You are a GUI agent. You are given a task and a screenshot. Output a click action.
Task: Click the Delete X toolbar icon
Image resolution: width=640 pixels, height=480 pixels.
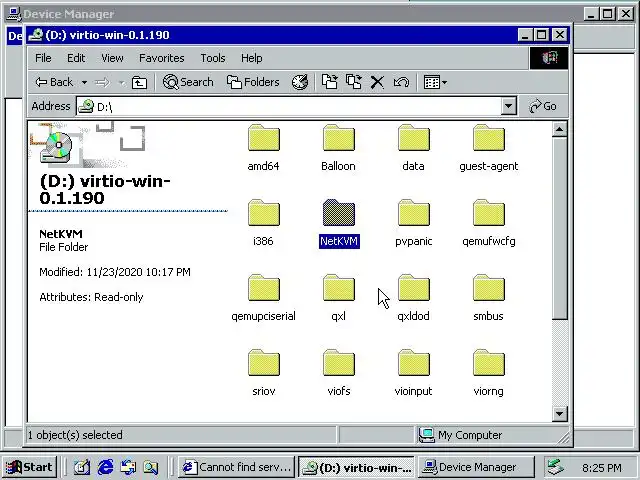coord(377,82)
